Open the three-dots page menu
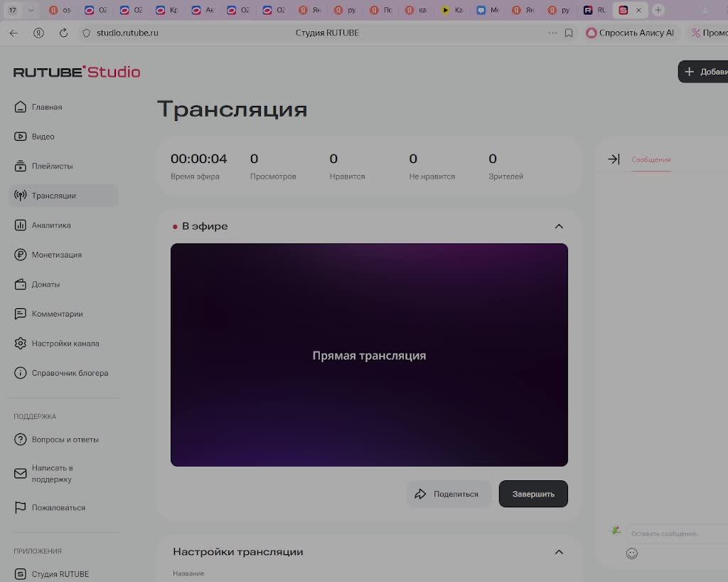The width and height of the screenshot is (728, 582). tap(552, 33)
